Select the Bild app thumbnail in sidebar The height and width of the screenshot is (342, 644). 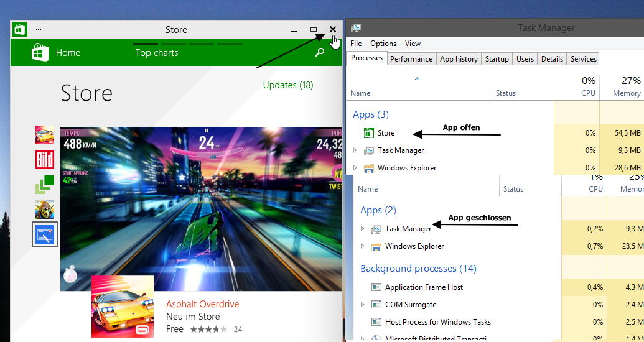pos(45,160)
